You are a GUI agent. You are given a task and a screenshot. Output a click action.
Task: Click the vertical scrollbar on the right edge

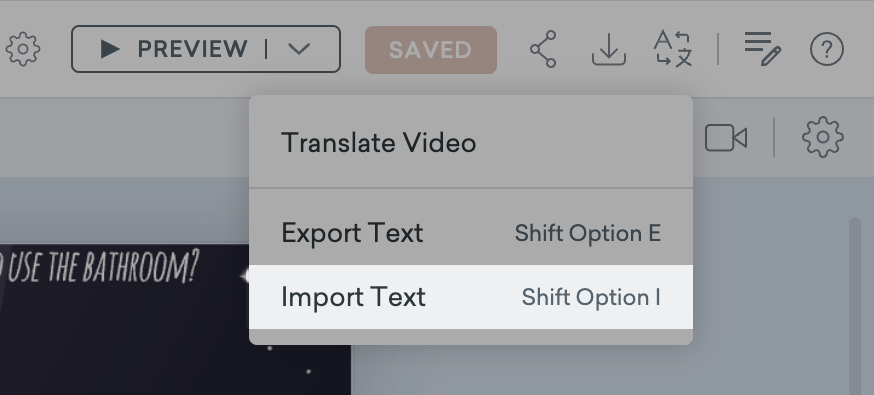854,306
